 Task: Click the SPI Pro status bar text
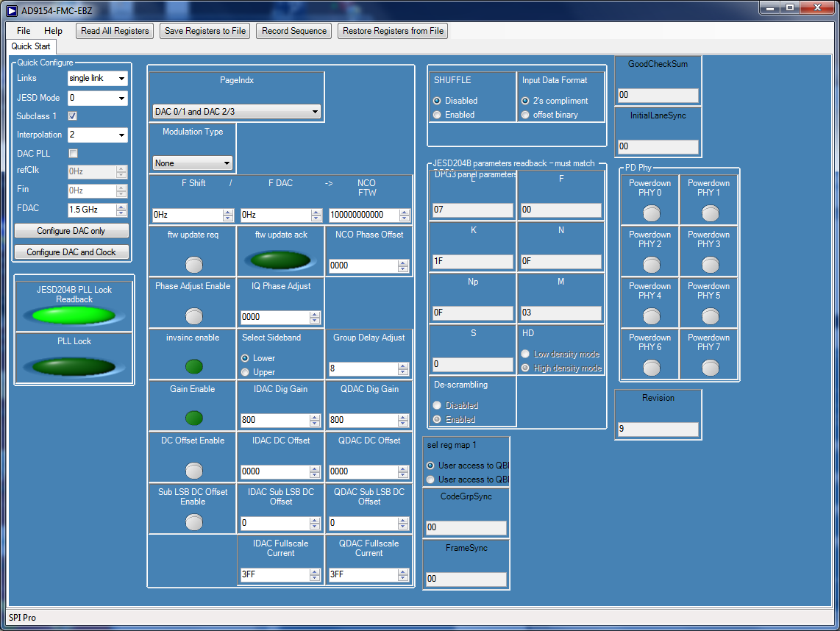point(23,618)
